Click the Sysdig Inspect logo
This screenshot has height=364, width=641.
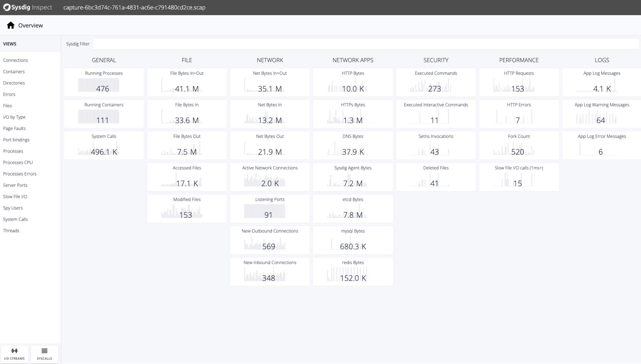[27, 7]
